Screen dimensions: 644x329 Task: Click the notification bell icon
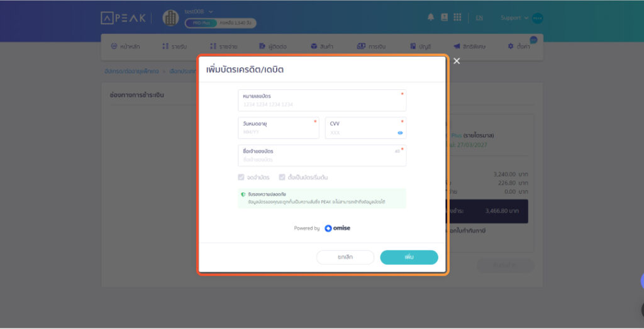tap(431, 18)
